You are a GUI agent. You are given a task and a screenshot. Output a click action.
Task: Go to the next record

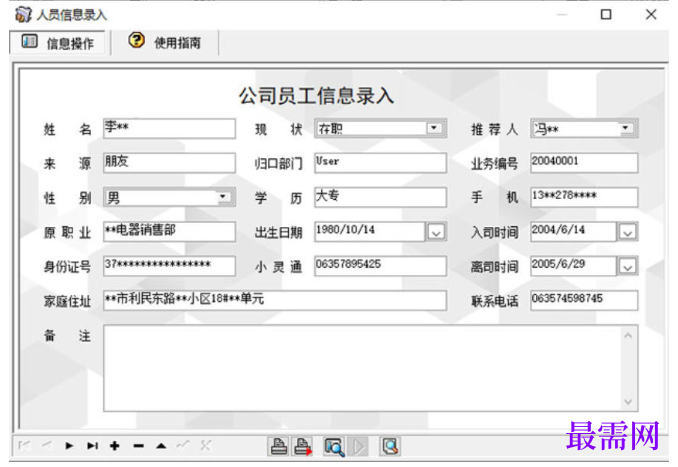[69, 445]
